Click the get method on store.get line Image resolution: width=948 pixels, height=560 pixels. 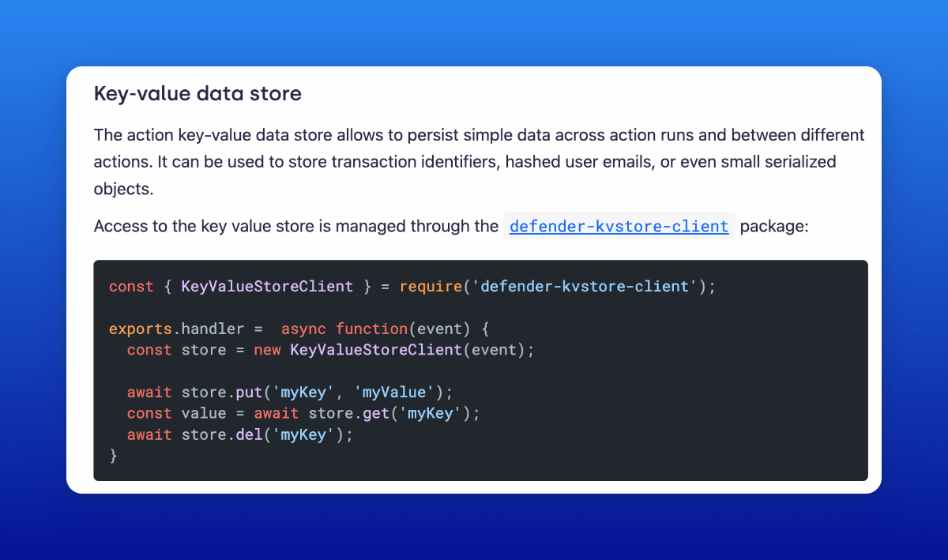click(x=376, y=413)
